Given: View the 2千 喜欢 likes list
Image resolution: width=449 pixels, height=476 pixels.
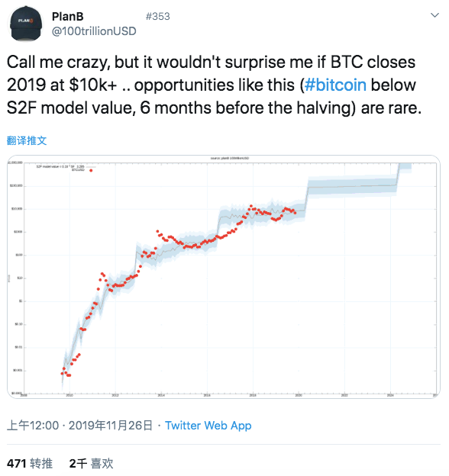Looking at the screenshot, I should (x=91, y=464).
